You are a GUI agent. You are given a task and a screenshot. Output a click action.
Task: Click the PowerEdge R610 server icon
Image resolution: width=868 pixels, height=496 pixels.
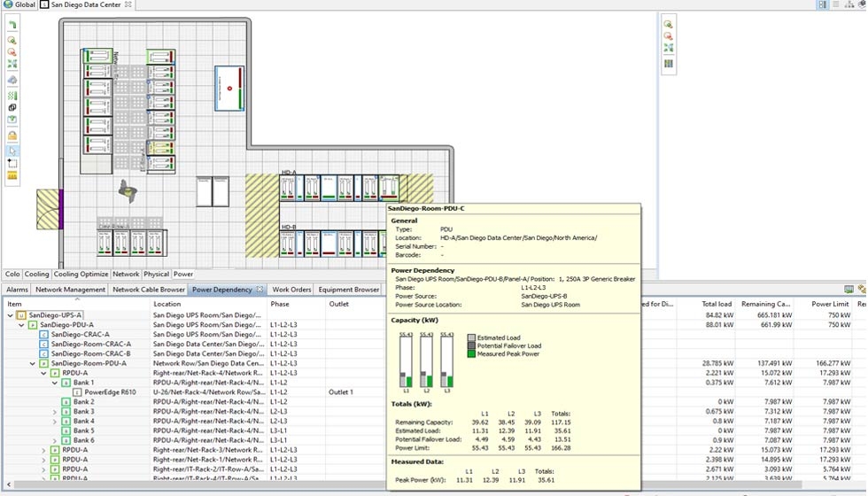pyautogui.click(x=77, y=391)
